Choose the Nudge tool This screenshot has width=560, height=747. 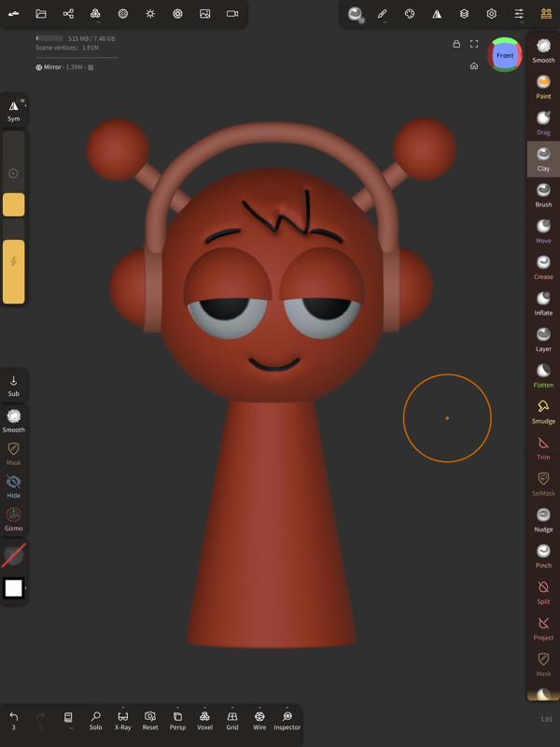pyautogui.click(x=543, y=520)
